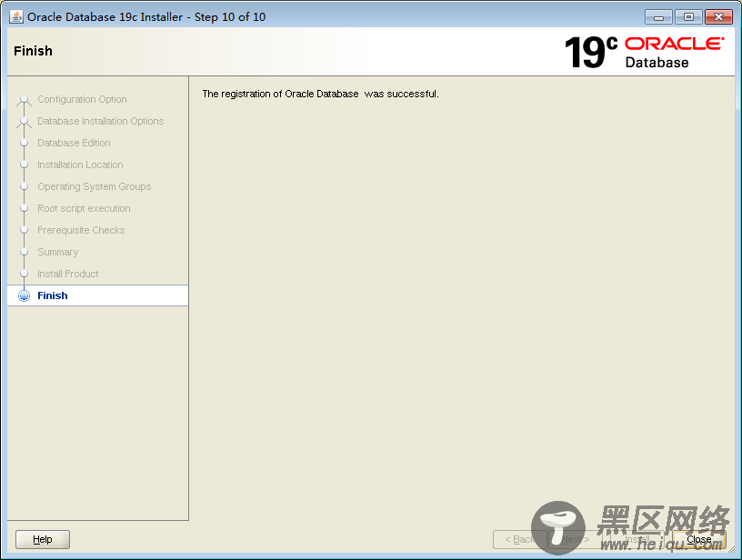Select the Install Product step
The width and height of the screenshot is (742, 560).
67,274
